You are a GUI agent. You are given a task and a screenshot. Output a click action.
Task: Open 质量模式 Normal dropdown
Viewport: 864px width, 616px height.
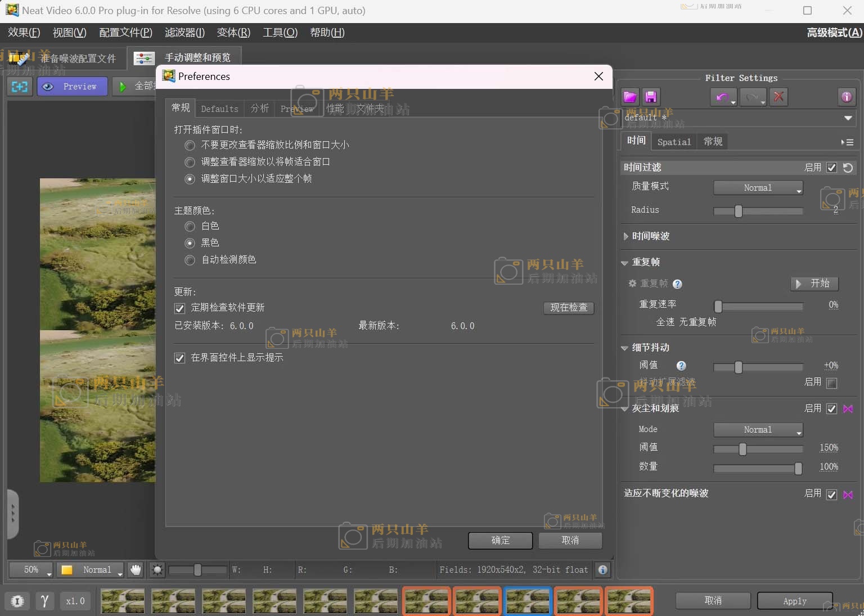click(758, 188)
